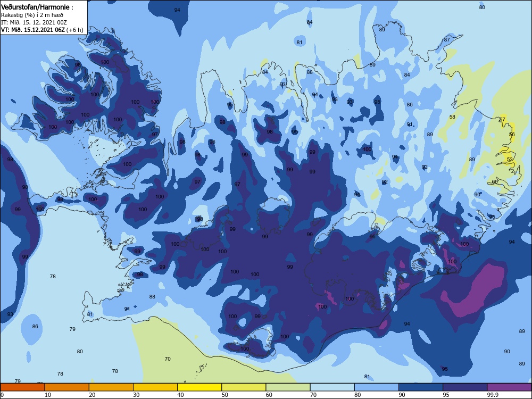Screen dimensions: 532x399
Task: Click the map value 53 on east coast
Action: 510,160
